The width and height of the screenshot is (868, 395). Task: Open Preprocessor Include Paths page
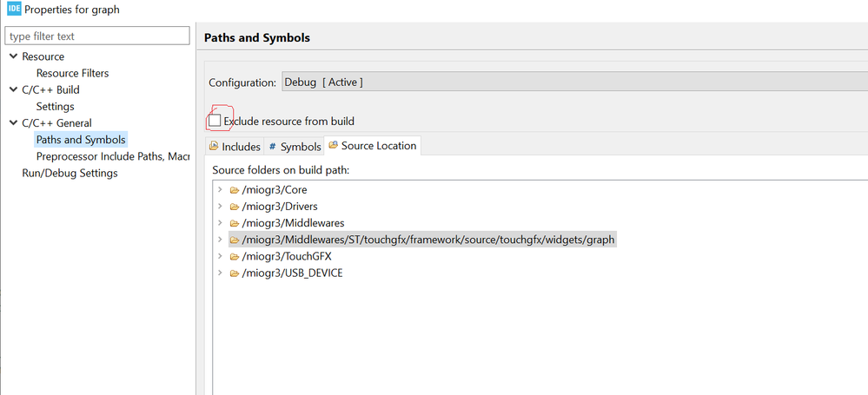(113, 156)
